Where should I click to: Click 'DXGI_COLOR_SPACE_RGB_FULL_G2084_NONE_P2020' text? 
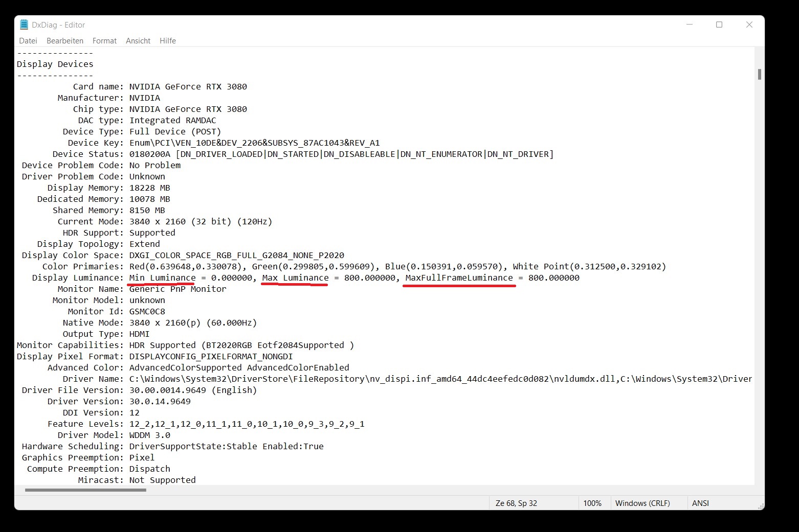click(237, 255)
